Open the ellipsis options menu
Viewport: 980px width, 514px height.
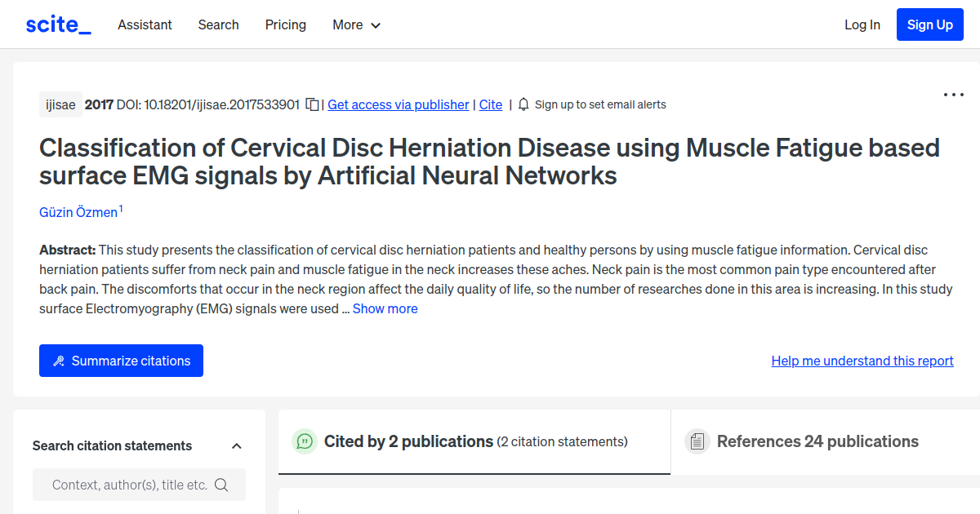[953, 95]
